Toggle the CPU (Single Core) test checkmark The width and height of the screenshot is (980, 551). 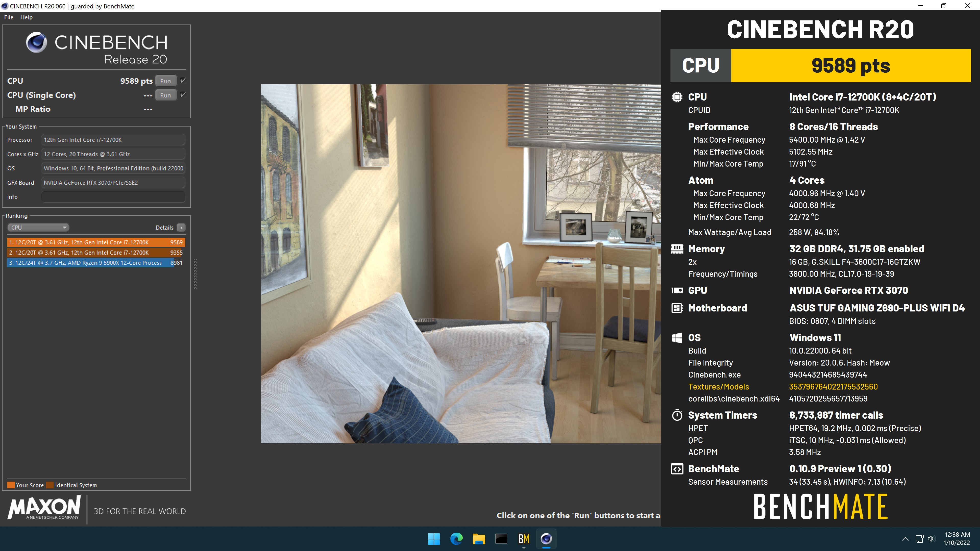coord(183,95)
